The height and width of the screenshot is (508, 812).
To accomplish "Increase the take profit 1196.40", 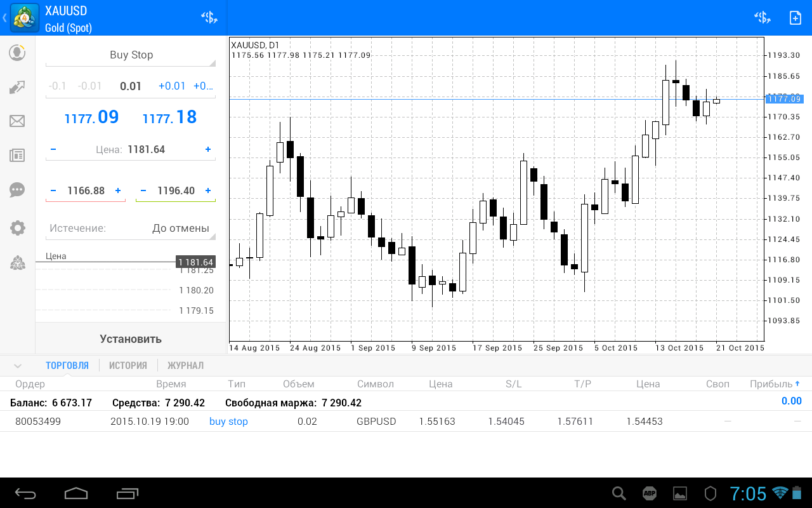I will [x=208, y=190].
